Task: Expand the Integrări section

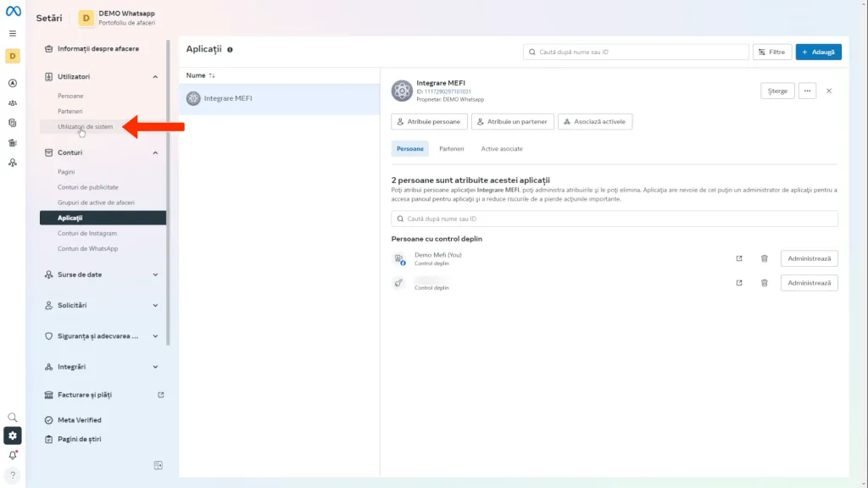Action: [156, 367]
